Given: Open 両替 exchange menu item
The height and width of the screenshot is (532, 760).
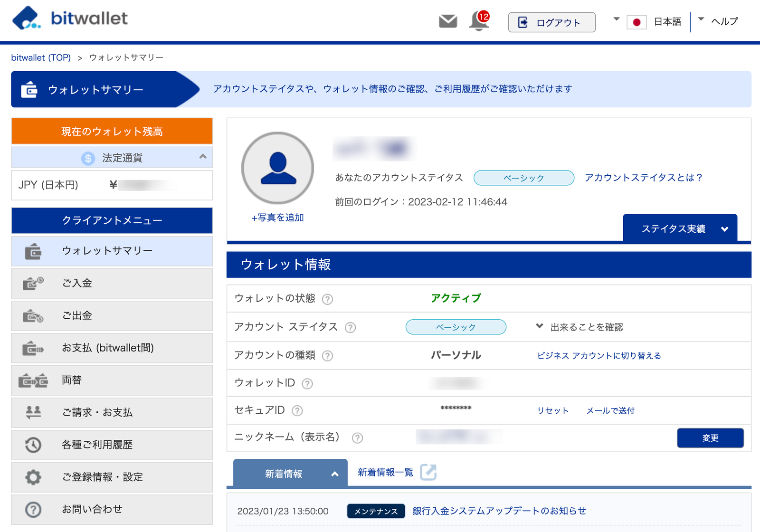Looking at the screenshot, I should click(x=112, y=380).
